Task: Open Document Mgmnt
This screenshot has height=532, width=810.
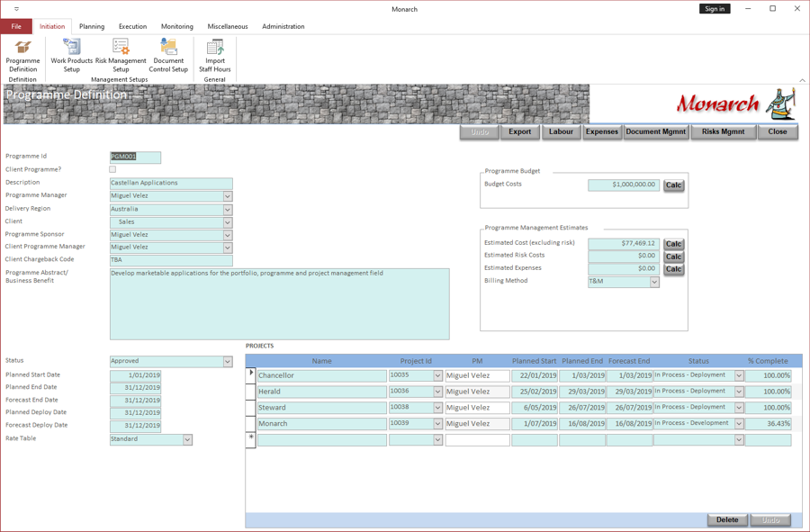Action: [x=656, y=132]
